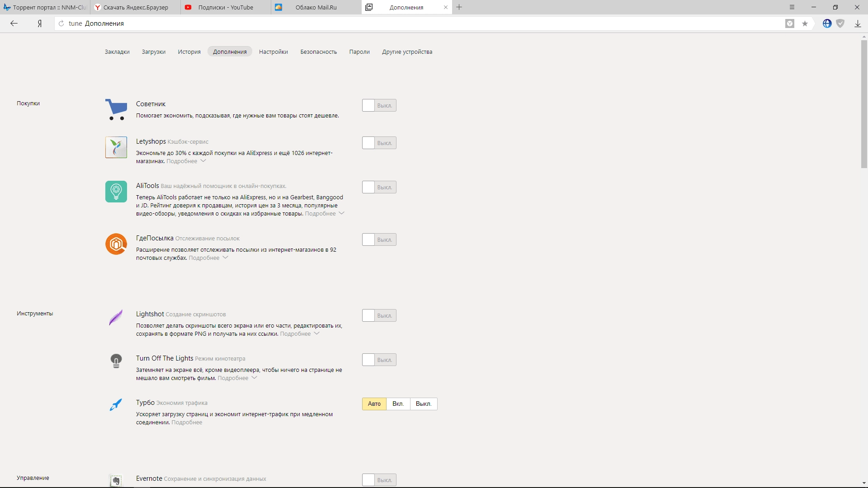This screenshot has width=868, height=488.
Task: Select Турбо mode Вкл.
Action: [x=398, y=404]
